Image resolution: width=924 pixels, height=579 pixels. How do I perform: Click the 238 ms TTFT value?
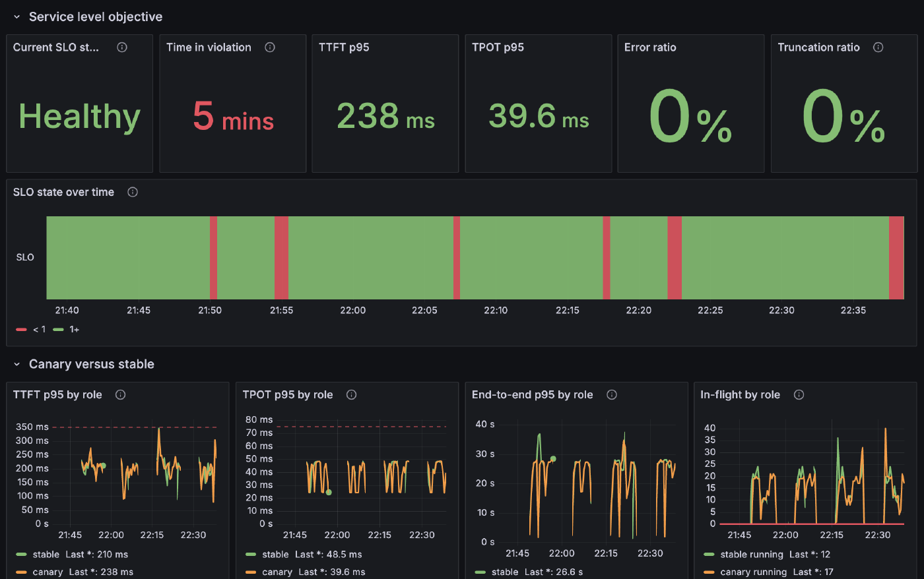coord(385,117)
